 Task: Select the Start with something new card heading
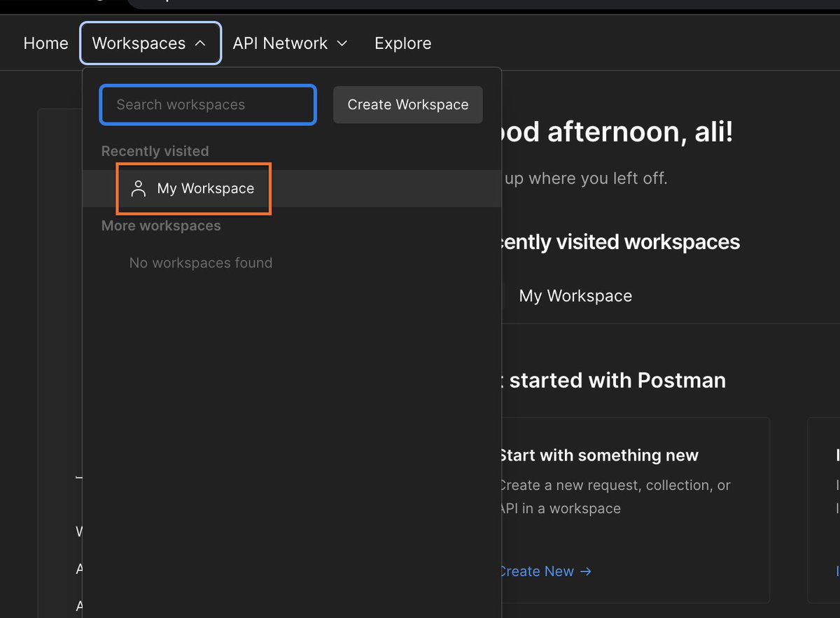pos(598,456)
